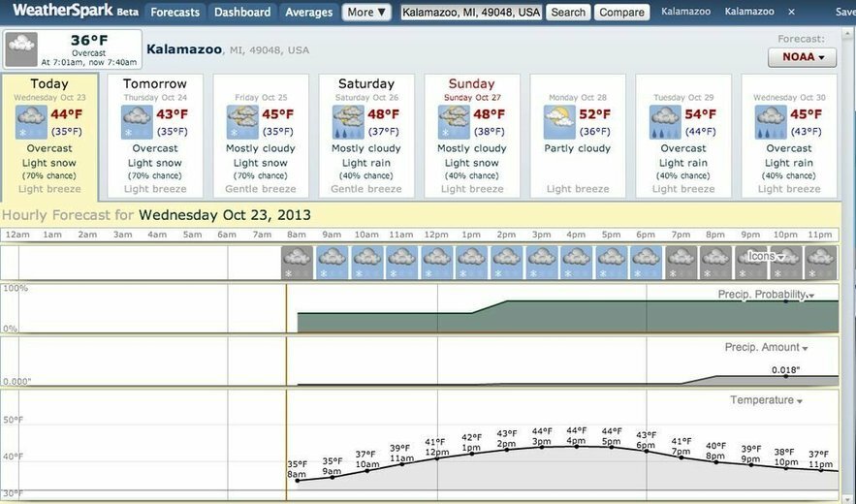Screen dimensions: 856x504
Task: Select the Tomorrow forecast card
Action: (x=155, y=136)
